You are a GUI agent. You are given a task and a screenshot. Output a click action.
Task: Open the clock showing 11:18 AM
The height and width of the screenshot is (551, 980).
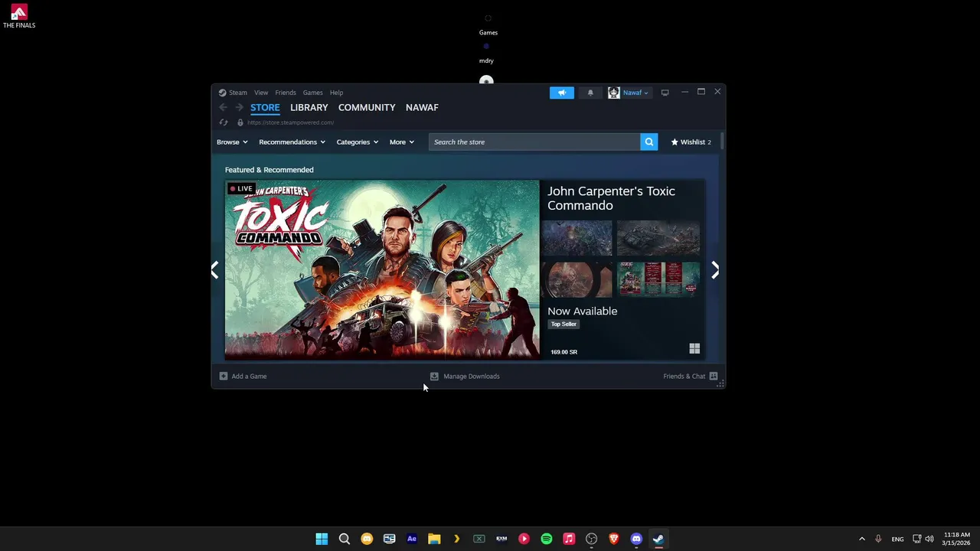click(x=957, y=539)
